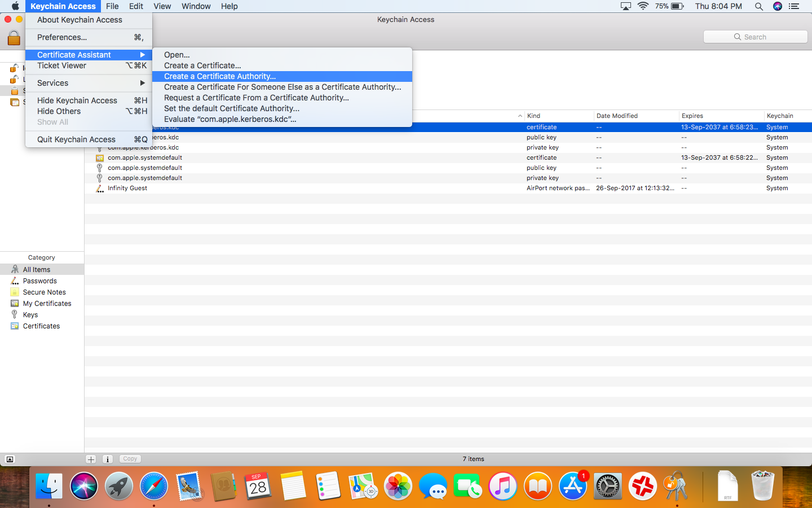Select the Keys category
812x508 pixels.
click(x=42, y=315)
